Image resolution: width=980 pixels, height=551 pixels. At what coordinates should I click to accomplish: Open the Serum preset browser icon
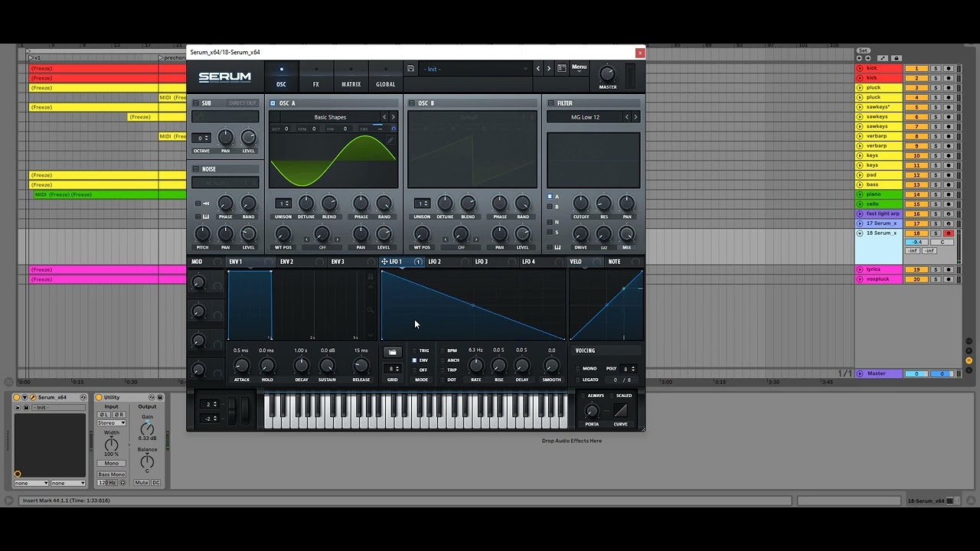(x=561, y=68)
